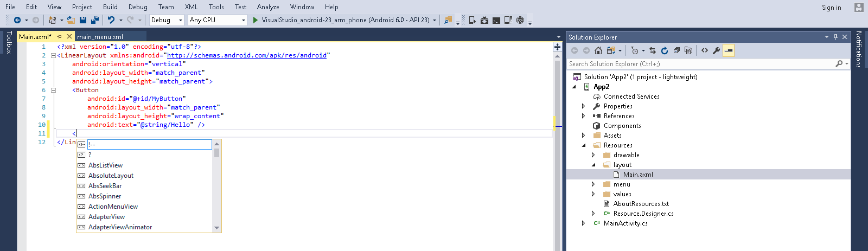Open the File menu
868x251 pixels.
10,7
